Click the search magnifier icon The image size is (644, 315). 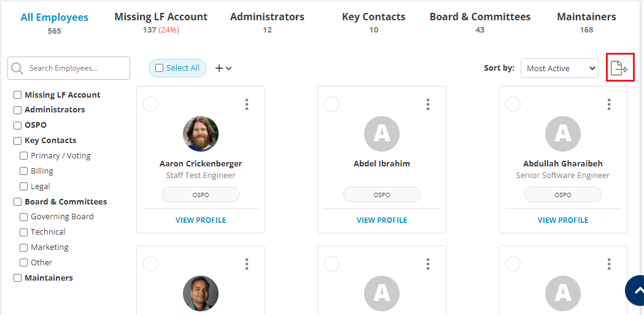(17, 68)
